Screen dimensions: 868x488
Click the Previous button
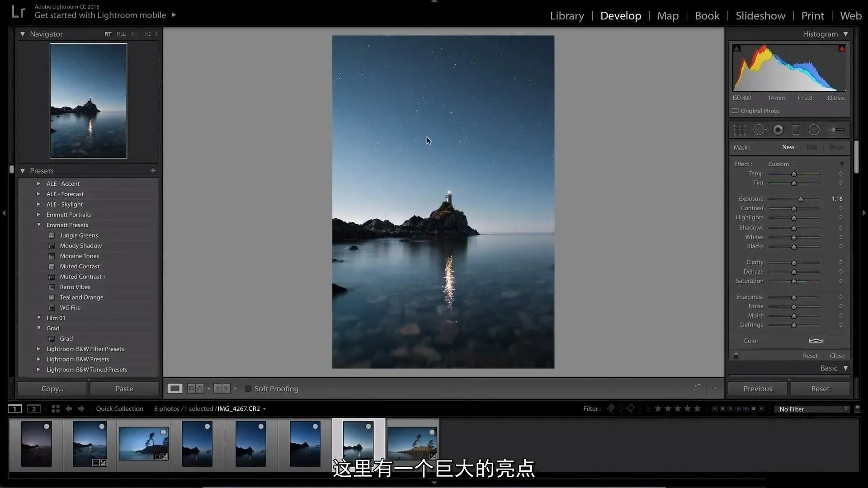(x=758, y=389)
